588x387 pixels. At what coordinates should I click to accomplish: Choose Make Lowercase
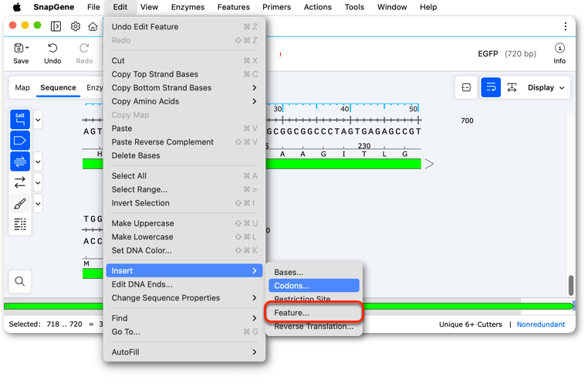[184, 237]
